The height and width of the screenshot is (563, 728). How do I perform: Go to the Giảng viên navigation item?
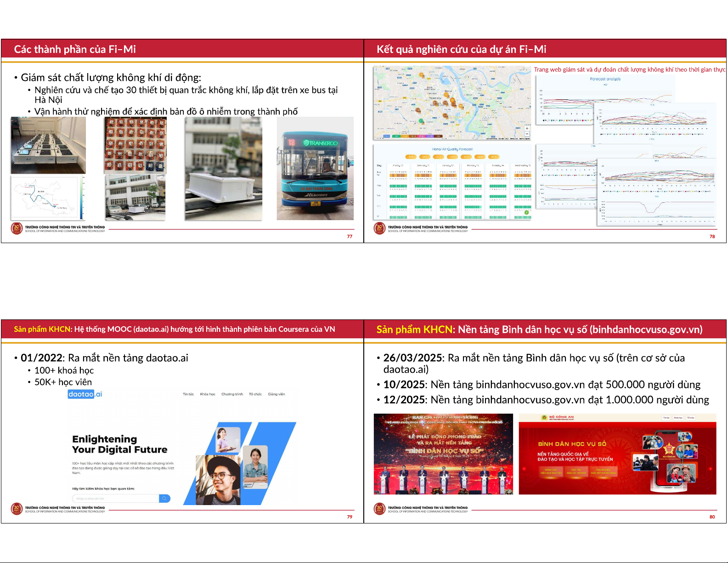pyautogui.click(x=277, y=394)
